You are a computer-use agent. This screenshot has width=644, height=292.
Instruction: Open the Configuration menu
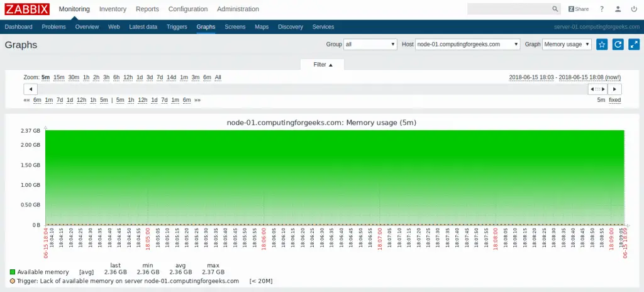pyautogui.click(x=188, y=9)
